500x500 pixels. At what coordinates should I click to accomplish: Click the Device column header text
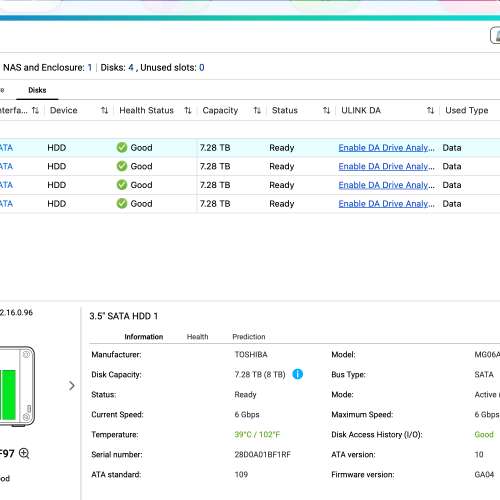(63, 110)
